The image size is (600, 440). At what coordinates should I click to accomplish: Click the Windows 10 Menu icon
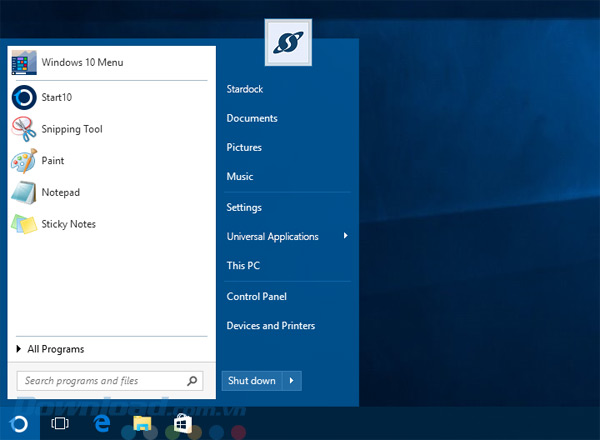[24, 62]
